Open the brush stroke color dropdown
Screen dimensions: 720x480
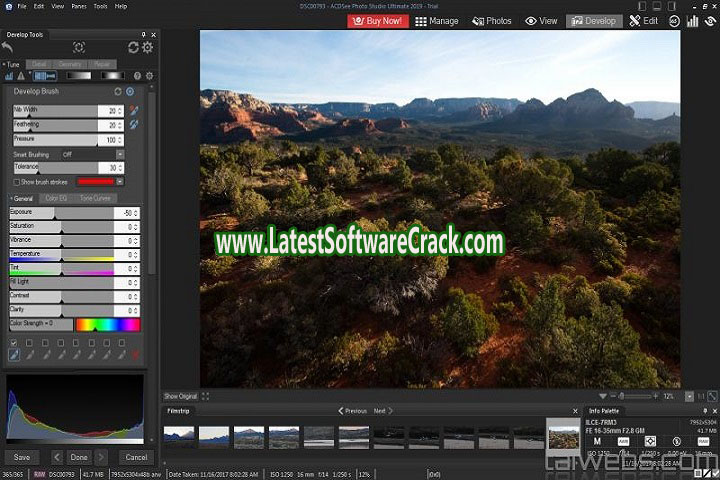(x=120, y=181)
